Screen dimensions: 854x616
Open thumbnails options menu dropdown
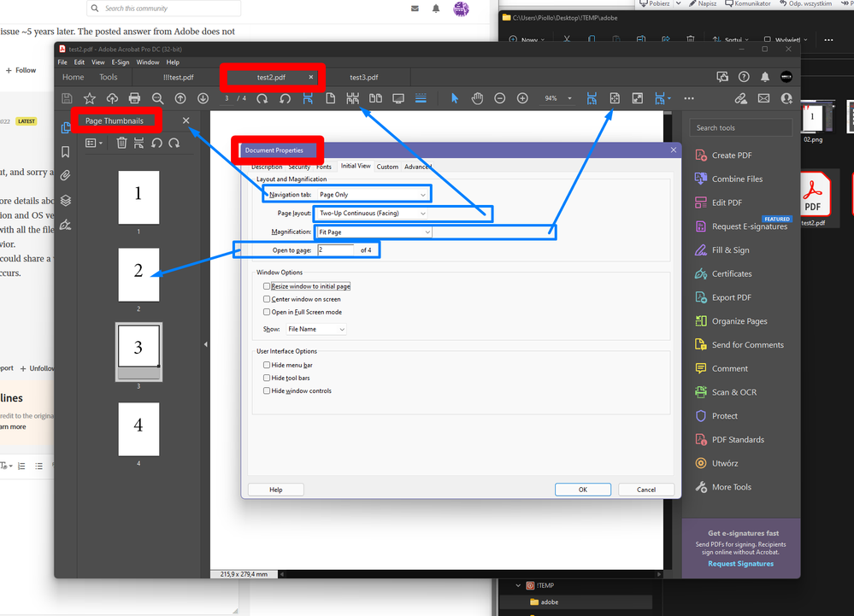pyautogui.click(x=94, y=144)
